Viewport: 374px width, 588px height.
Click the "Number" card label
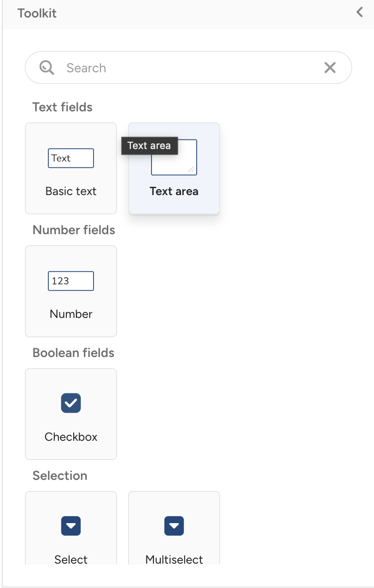(71, 314)
